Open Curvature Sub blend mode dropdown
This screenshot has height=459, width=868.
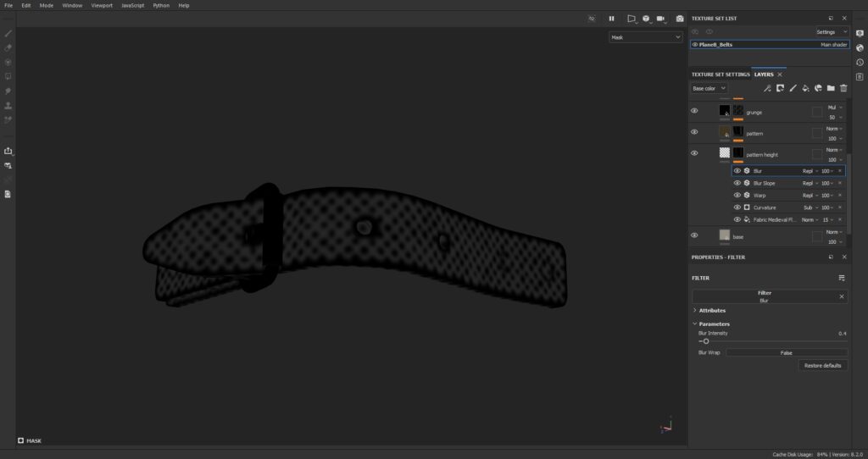click(x=810, y=207)
